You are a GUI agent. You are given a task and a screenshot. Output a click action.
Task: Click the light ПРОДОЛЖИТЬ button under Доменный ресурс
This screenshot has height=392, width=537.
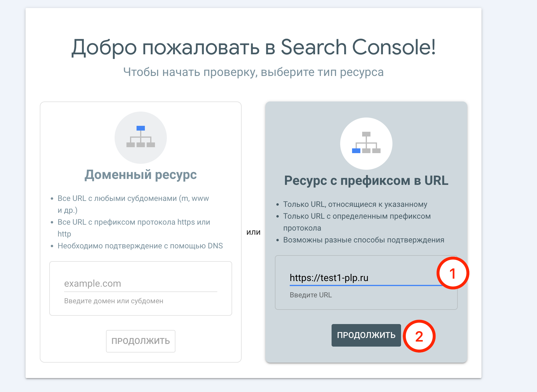tap(141, 341)
